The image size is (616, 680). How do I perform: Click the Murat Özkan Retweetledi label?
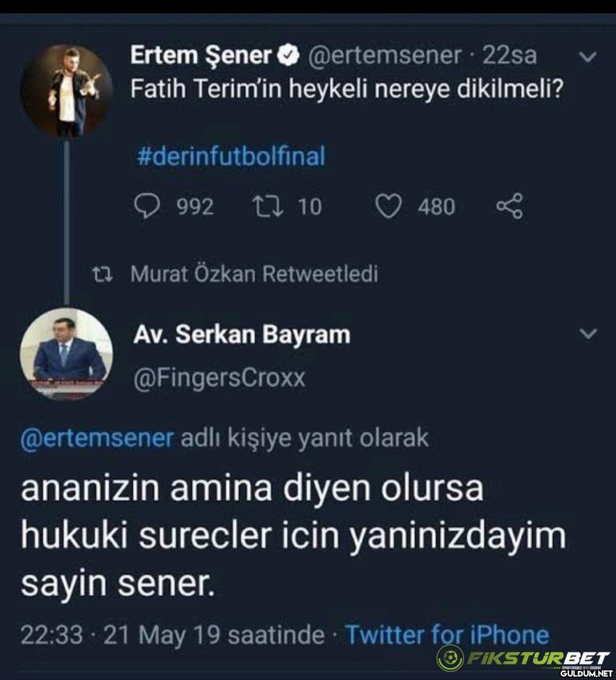coord(254,275)
